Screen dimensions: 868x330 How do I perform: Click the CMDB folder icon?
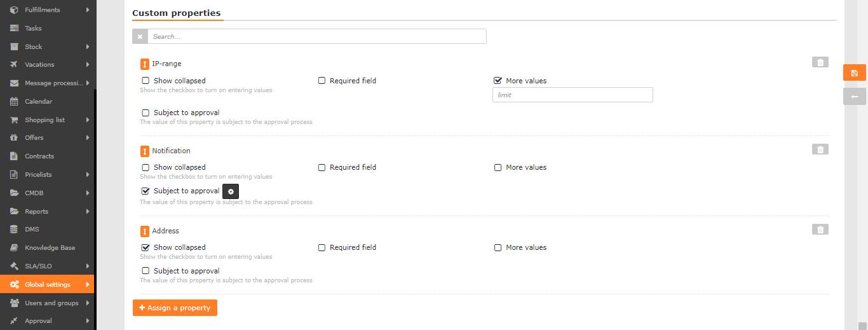pos(13,193)
